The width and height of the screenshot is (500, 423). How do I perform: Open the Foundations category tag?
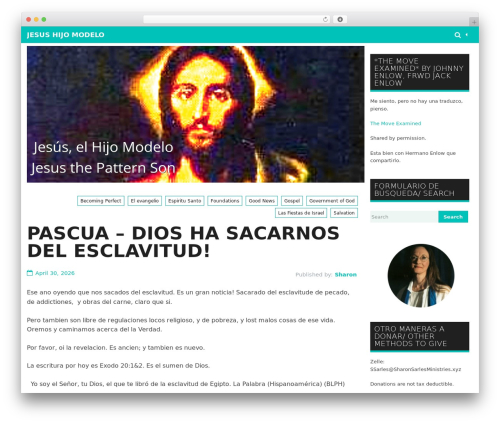point(225,201)
